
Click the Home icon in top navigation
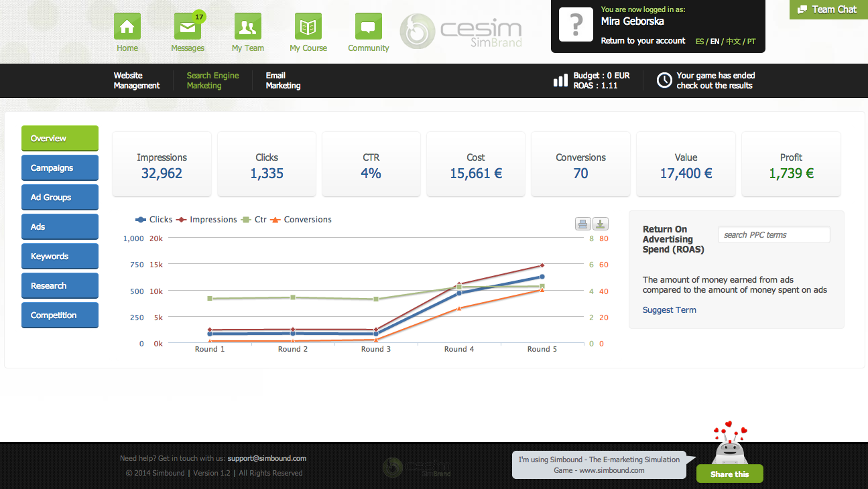click(x=127, y=27)
